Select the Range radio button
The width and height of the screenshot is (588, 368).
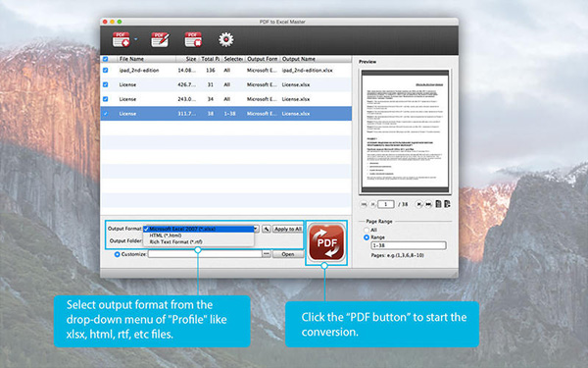point(367,237)
